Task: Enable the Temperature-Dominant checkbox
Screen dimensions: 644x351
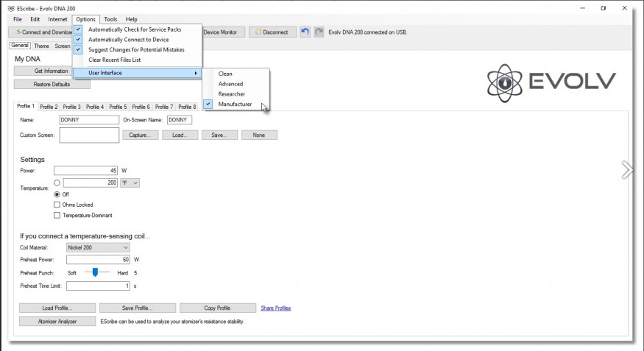Action: coord(57,215)
